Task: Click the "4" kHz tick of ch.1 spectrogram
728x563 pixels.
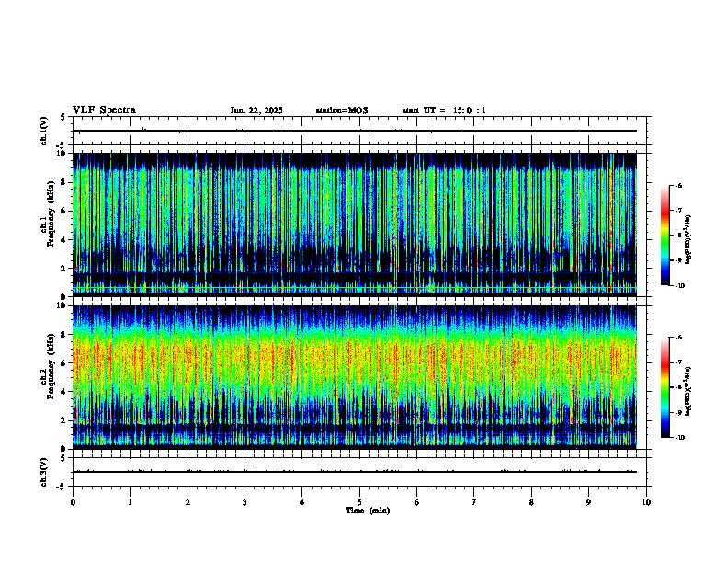Action: click(64, 240)
